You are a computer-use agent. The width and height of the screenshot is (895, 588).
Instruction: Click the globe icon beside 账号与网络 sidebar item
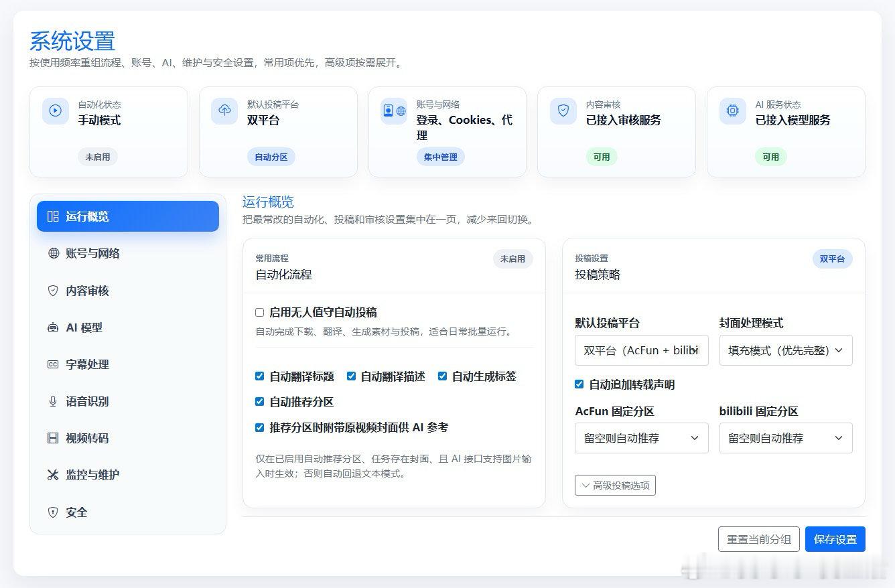coord(54,253)
